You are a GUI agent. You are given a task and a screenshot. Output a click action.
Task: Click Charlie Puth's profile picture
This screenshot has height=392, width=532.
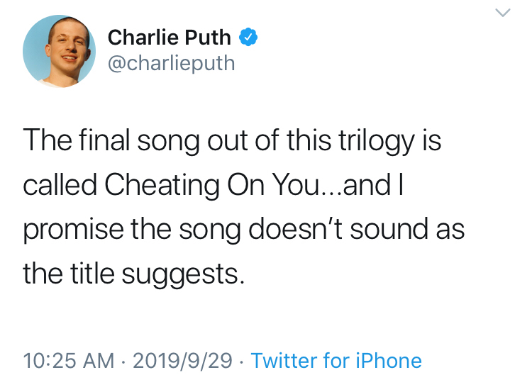point(59,51)
